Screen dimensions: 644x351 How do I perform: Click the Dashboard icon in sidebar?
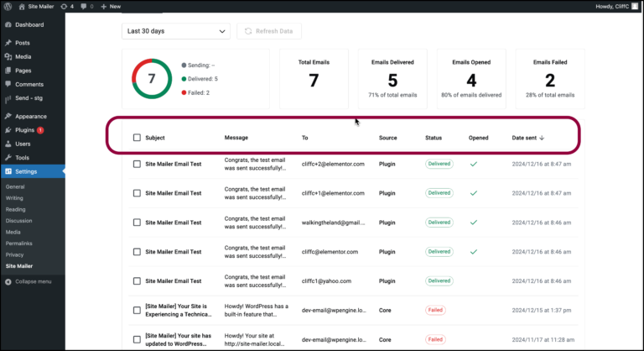tap(8, 24)
